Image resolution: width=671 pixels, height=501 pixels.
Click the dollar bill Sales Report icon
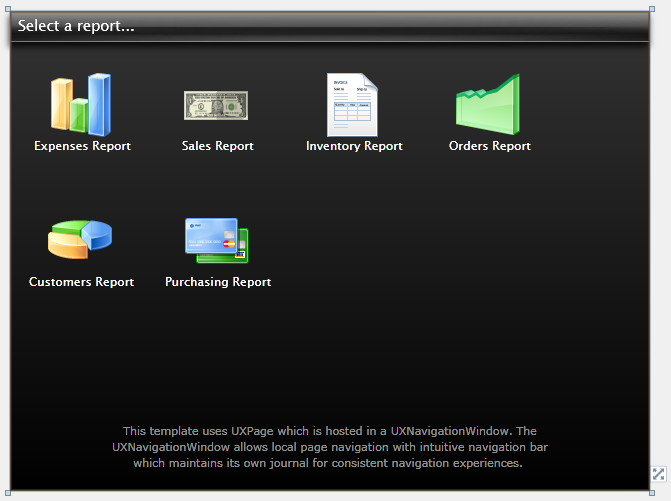coord(216,104)
